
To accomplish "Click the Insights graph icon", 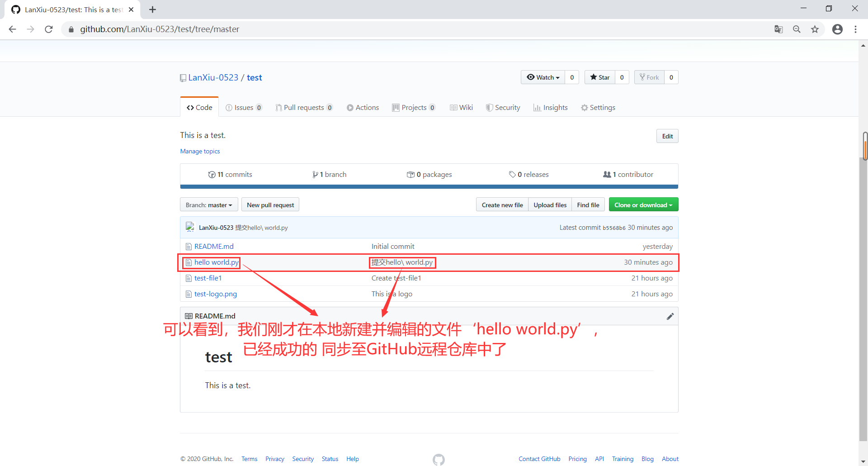I will coord(537,107).
